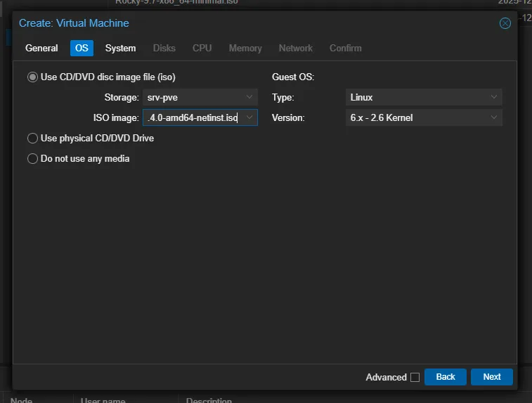
Task: Switch to the General tab
Action: pyautogui.click(x=41, y=48)
